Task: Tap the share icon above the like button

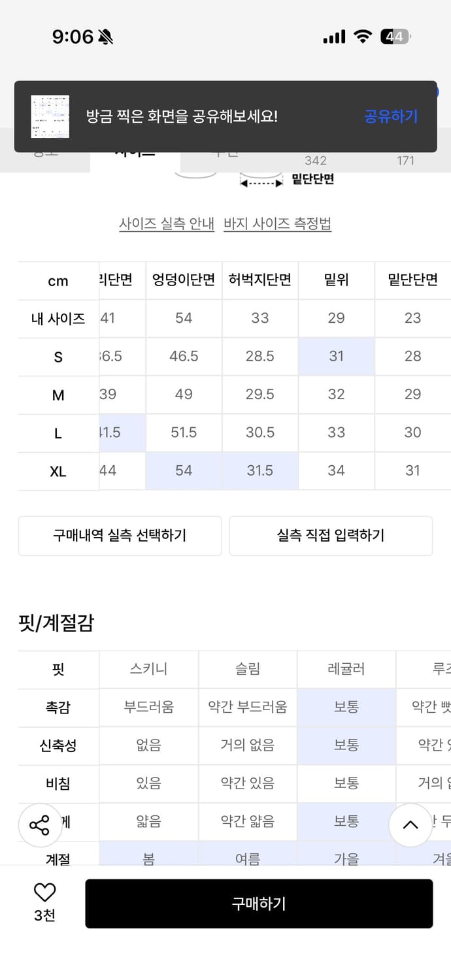Action: (40, 825)
